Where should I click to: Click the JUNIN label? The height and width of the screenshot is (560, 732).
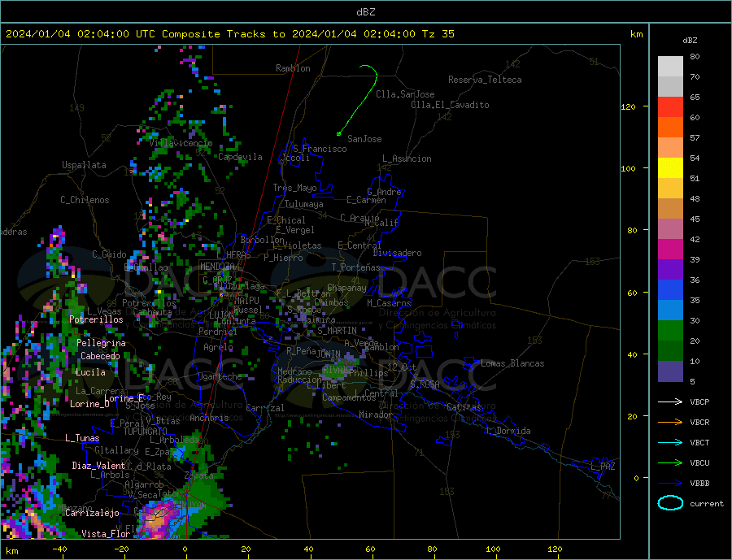[329, 354]
